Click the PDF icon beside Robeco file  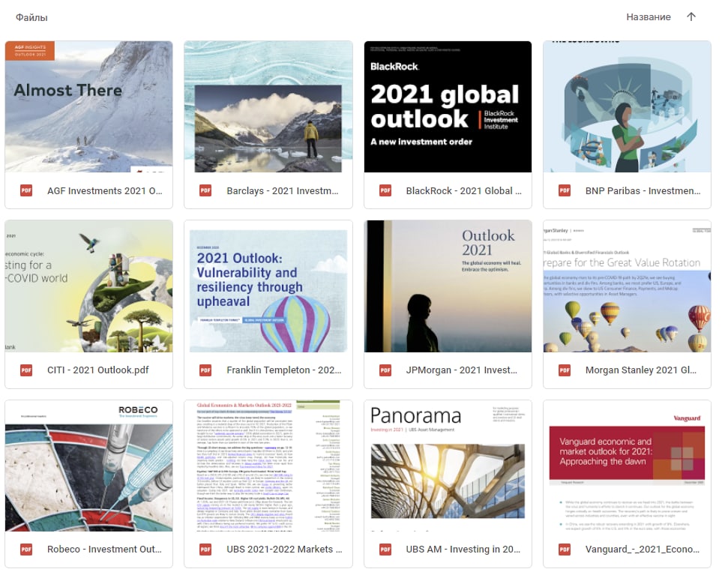pos(26,550)
